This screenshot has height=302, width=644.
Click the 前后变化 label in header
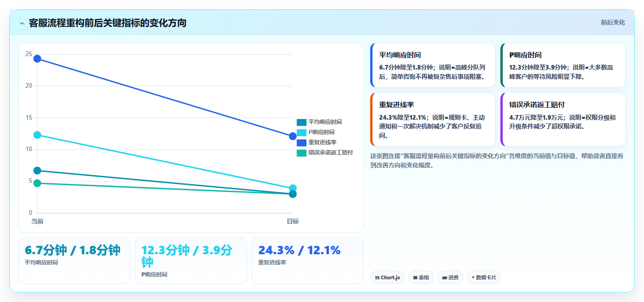[x=612, y=22]
